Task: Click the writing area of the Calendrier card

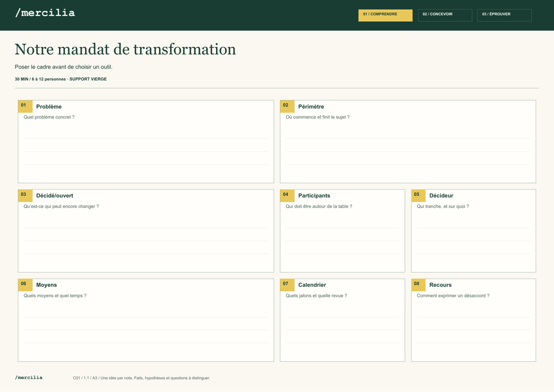Action: pos(342,330)
